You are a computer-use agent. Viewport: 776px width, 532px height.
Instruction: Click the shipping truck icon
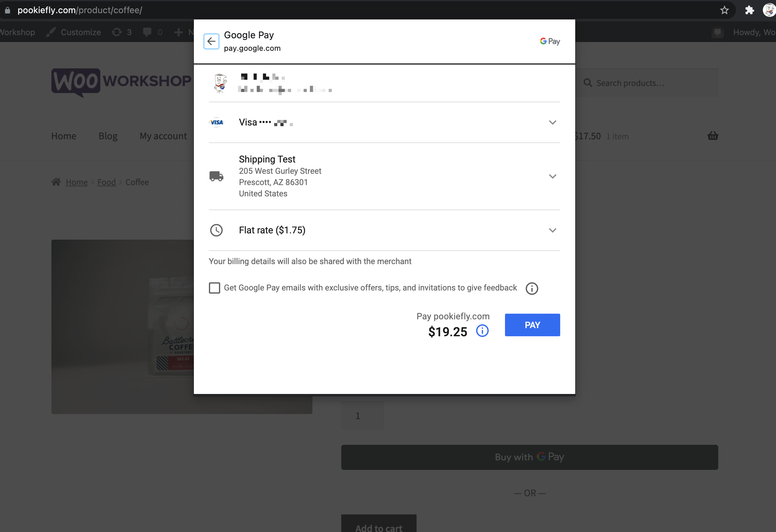pyautogui.click(x=216, y=176)
